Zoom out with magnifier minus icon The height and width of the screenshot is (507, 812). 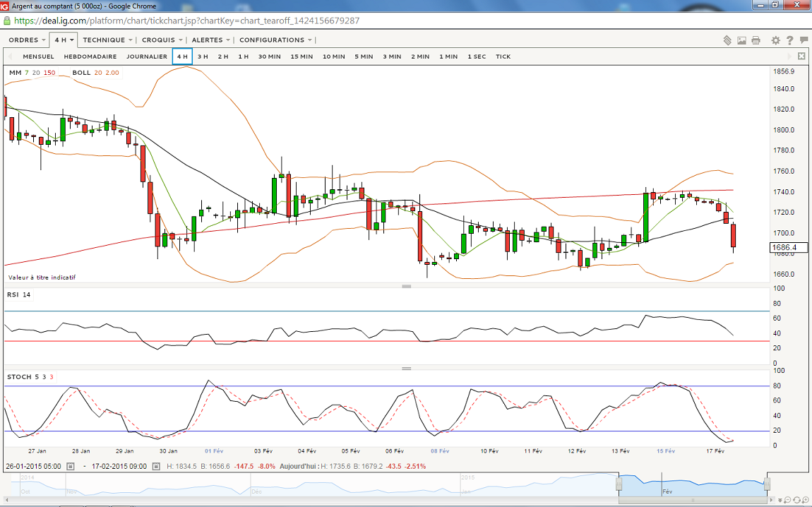pyautogui.click(x=788, y=500)
